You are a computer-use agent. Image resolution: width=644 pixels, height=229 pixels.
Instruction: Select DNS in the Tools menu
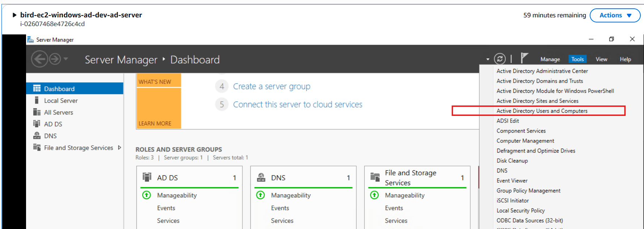(x=502, y=171)
